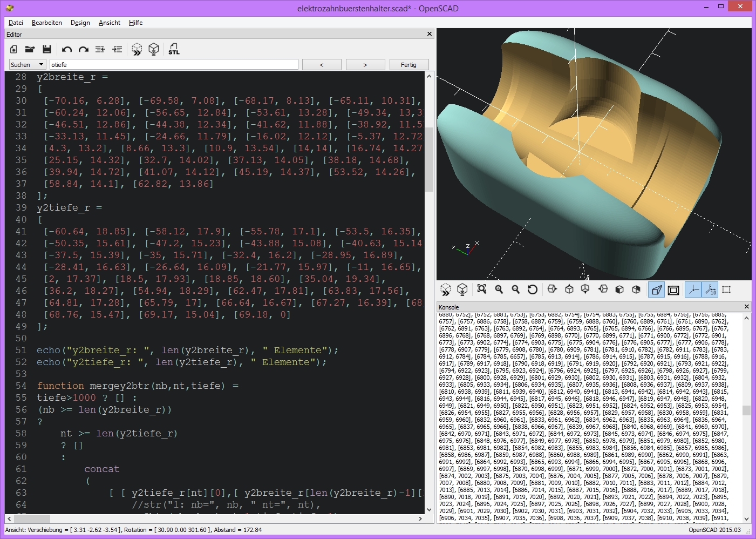Click line 55 'tiefe>1000 ? [] :'

(x=87, y=398)
